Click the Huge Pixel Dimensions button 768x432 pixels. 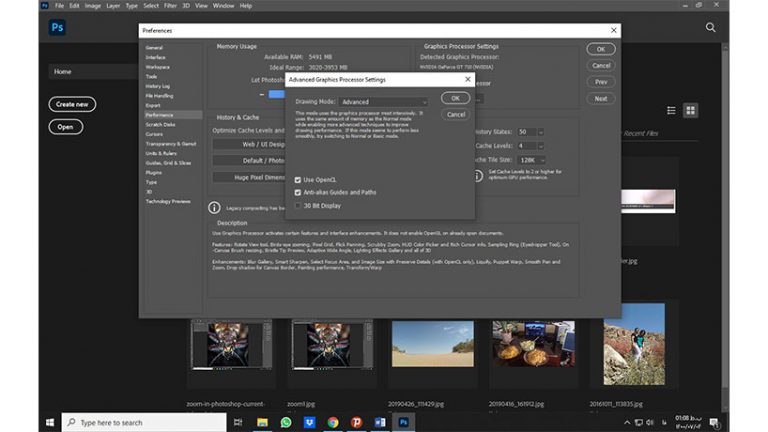248,177
